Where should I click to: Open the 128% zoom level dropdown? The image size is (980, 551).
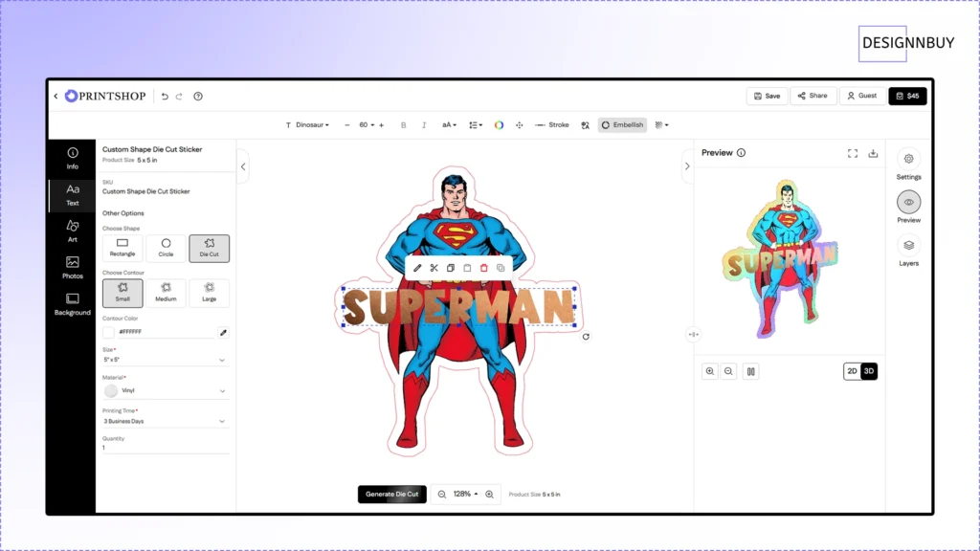click(466, 495)
